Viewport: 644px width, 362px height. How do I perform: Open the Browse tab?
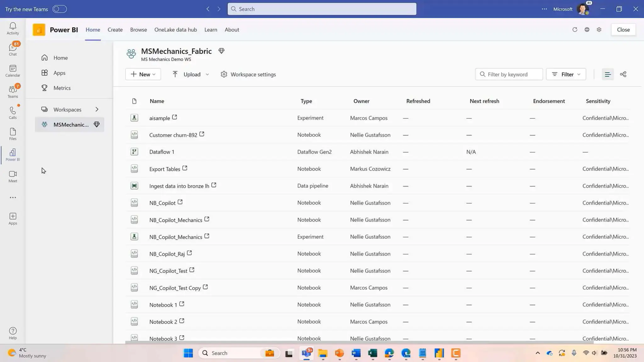(x=138, y=30)
